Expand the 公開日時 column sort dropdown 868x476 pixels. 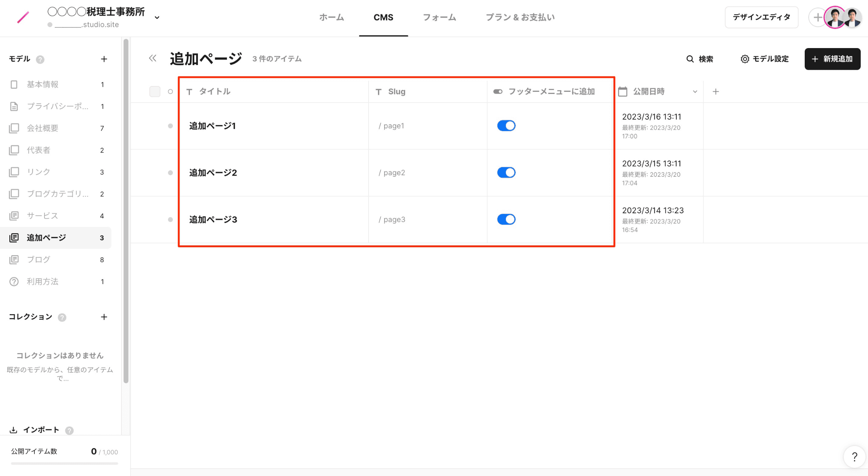695,92
